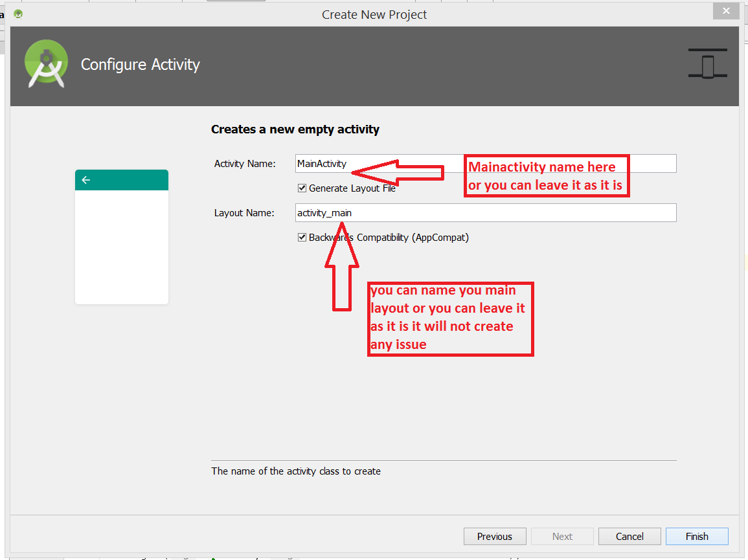Screen dimensions: 748x560
Task: Click the Activity Name input field
Action: coord(486,164)
